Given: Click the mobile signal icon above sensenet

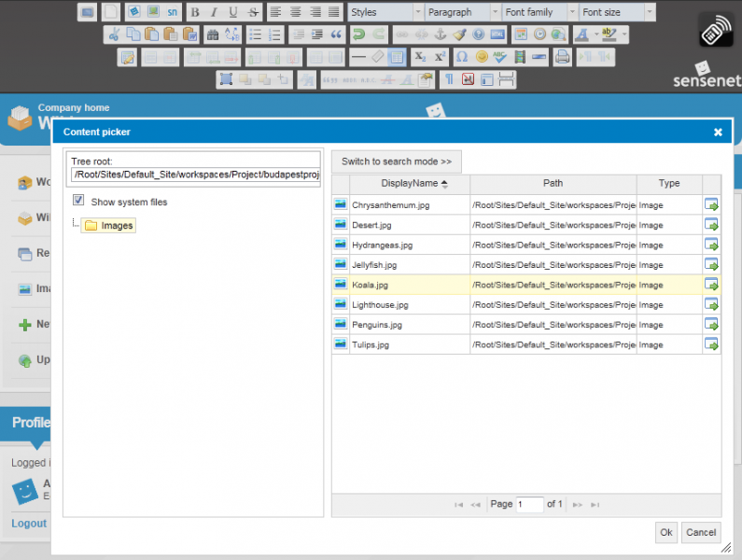Looking at the screenshot, I should coord(716,30).
